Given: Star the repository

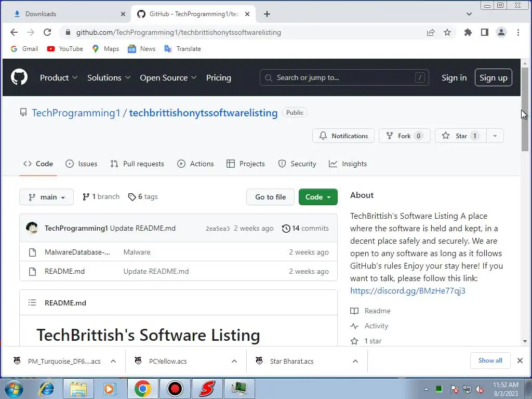Looking at the screenshot, I should [461, 136].
